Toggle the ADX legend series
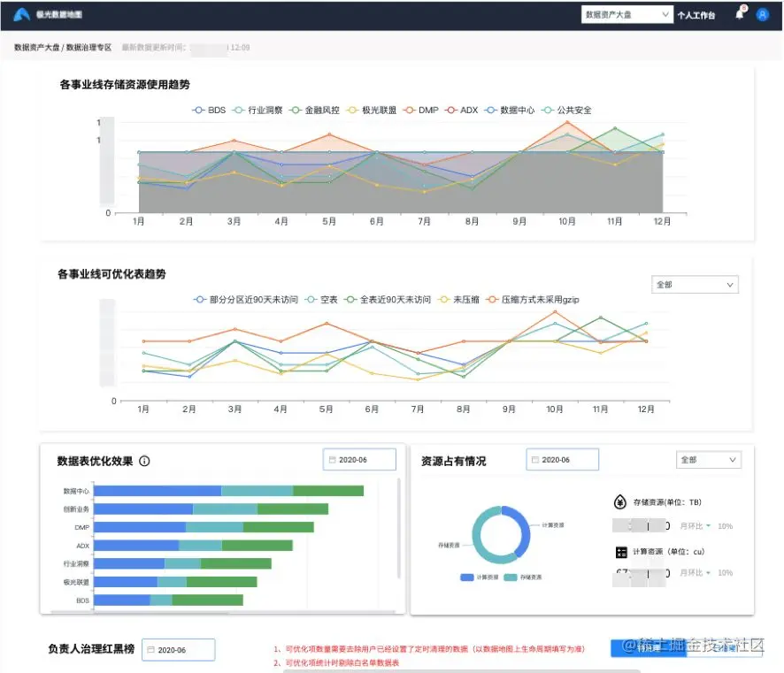The height and width of the screenshot is (673, 784). pyautogui.click(x=462, y=110)
